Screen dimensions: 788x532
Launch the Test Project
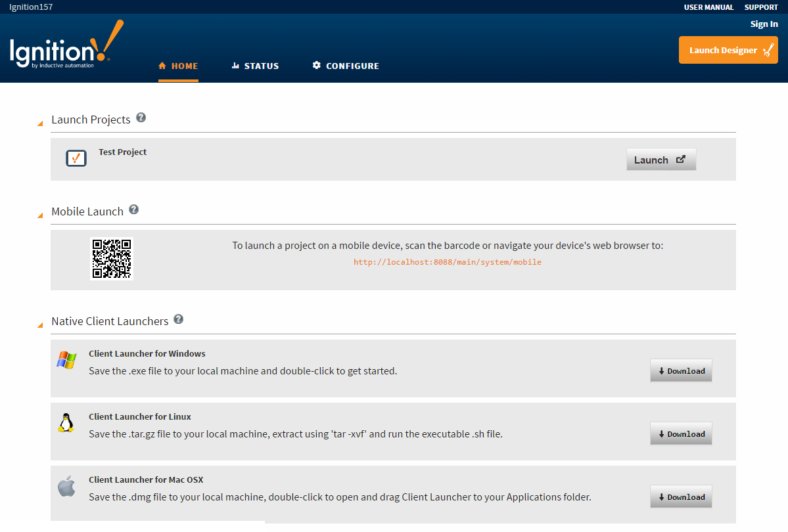tap(661, 160)
